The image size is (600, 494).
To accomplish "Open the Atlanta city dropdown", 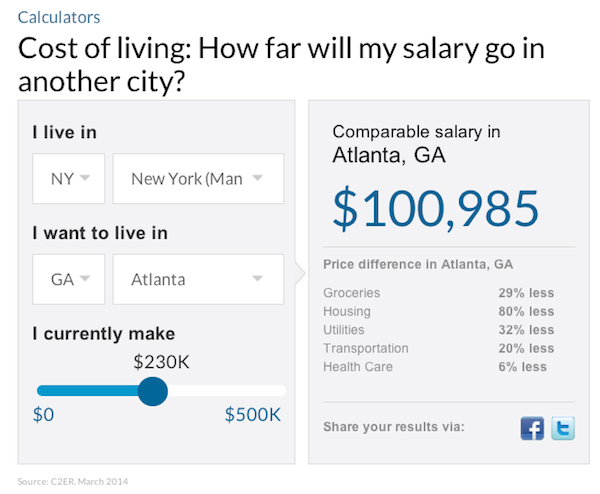I will coord(198,279).
